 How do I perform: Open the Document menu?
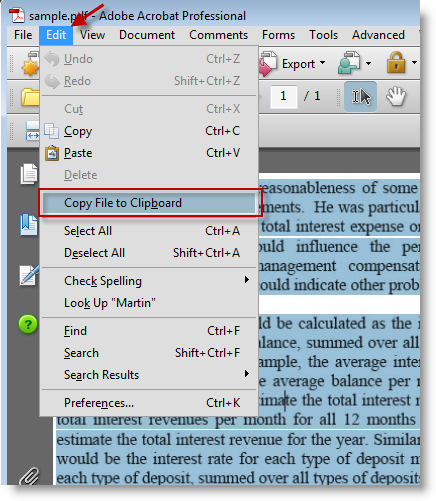click(147, 35)
